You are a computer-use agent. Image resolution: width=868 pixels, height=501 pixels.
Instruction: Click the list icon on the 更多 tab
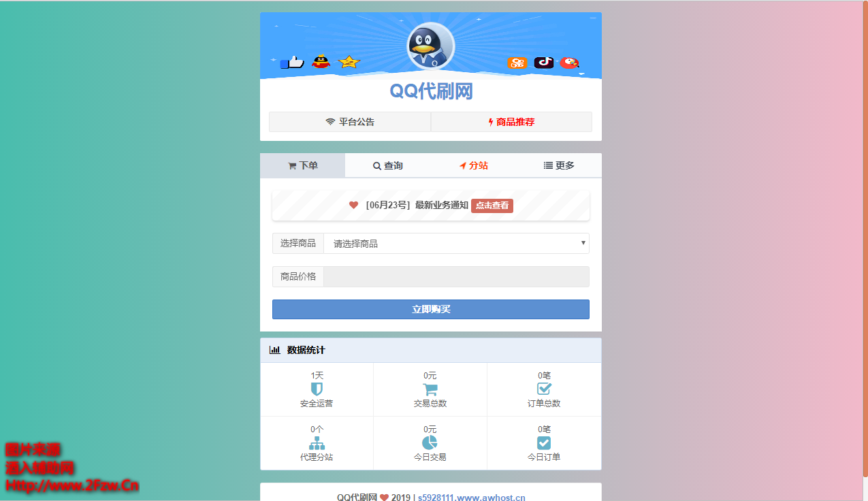coord(548,165)
